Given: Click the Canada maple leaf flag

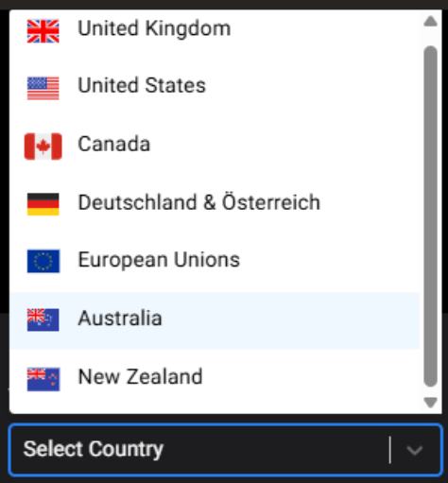Looking at the screenshot, I should point(43,147).
